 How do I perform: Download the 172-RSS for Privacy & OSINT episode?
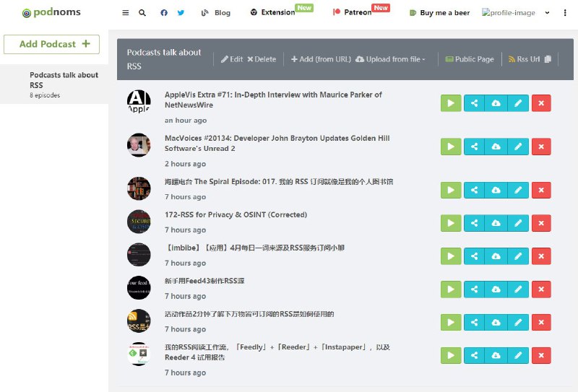(496, 223)
